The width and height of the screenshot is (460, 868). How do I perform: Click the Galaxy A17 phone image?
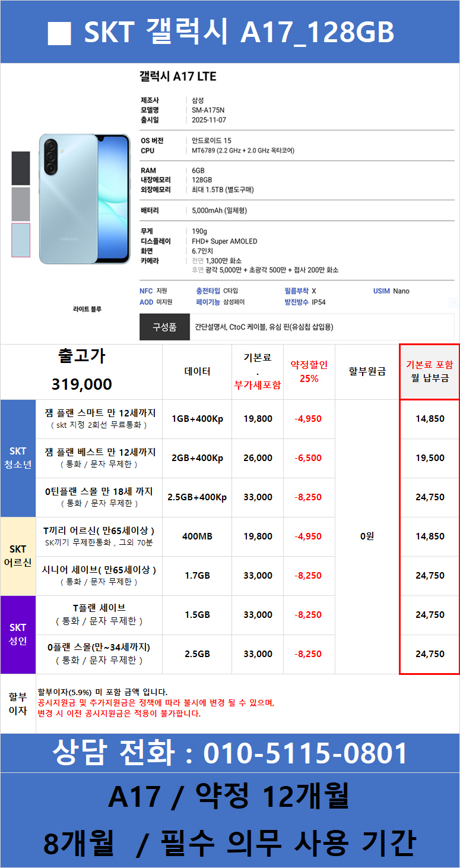click(x=84, y=199)
